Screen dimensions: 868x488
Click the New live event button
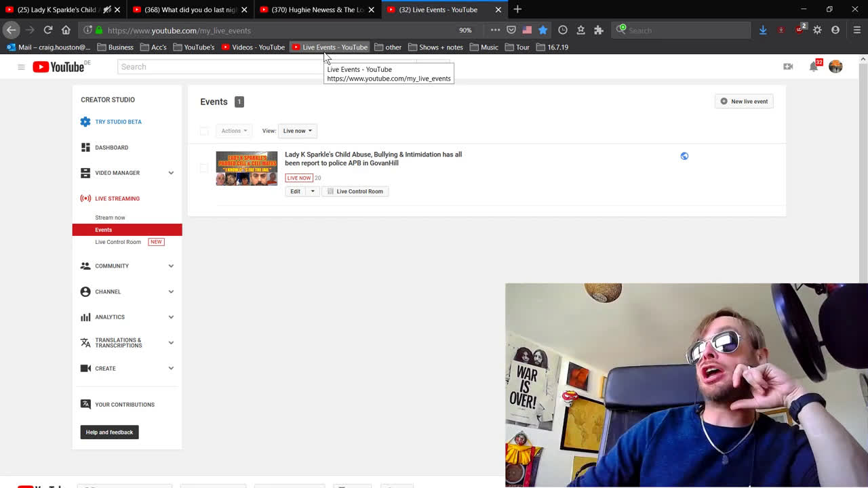744,102
